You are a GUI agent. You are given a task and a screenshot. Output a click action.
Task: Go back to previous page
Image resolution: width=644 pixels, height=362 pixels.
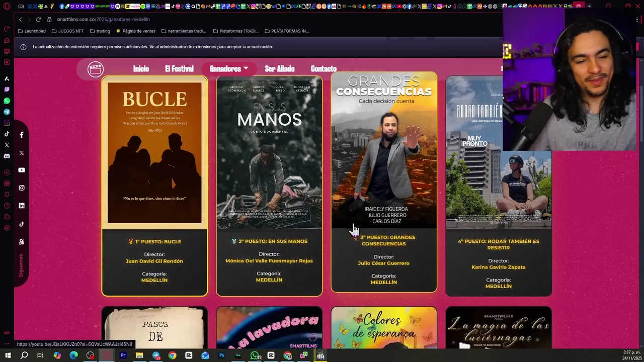20,19
